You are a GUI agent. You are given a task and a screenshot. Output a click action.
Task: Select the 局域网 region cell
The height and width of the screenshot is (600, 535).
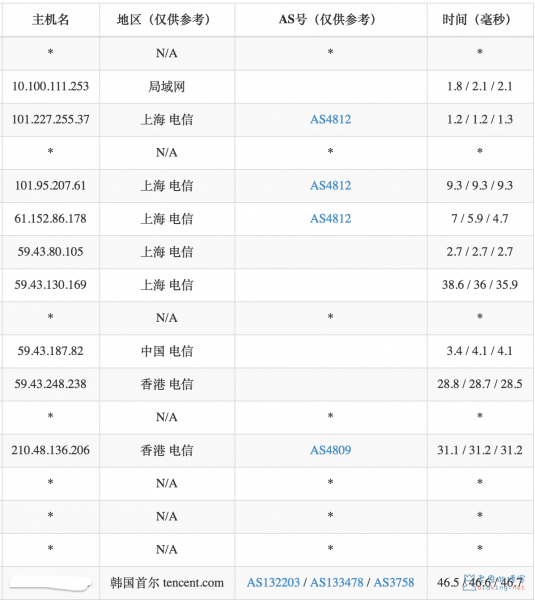click(166, 86)
